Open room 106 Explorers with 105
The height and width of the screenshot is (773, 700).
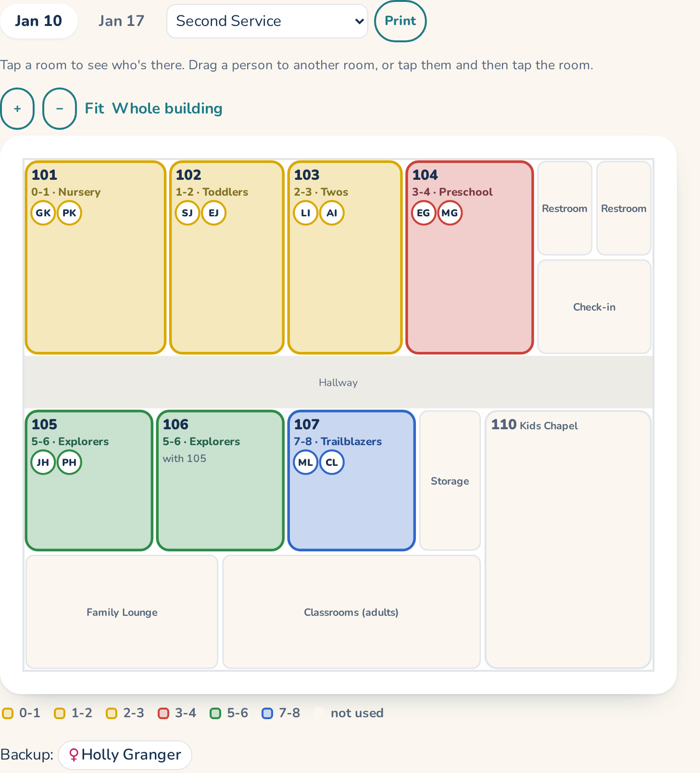(x=220, y=480)
